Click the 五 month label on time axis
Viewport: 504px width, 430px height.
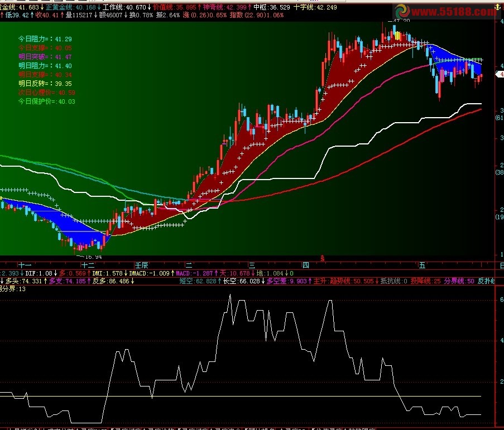[422, 265]
